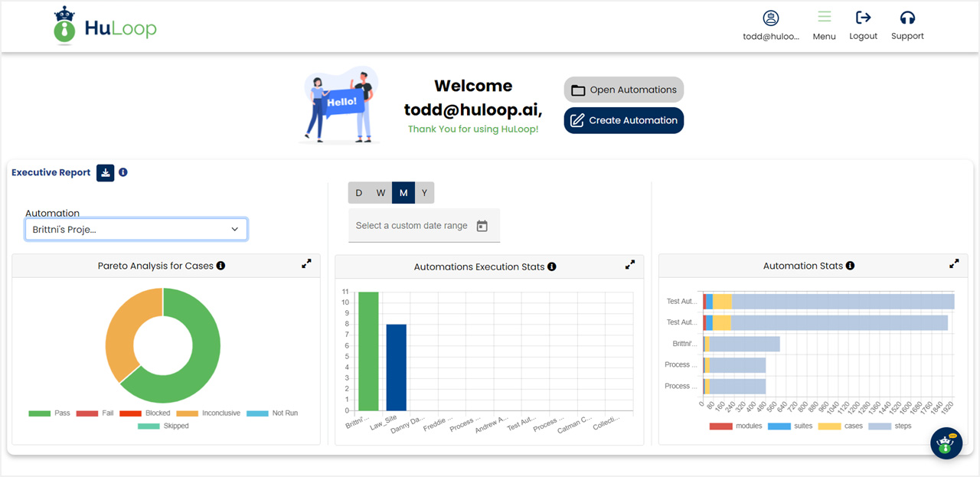Open Support via the headset icon

click(x=906, y=18)
